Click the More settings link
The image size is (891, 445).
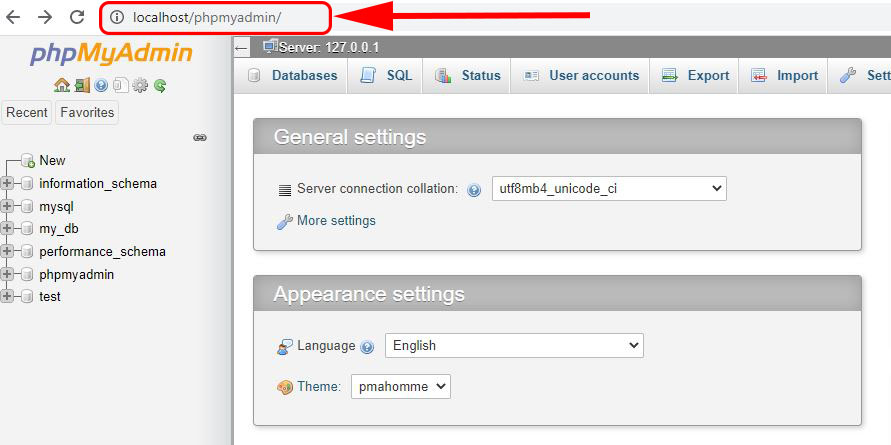(x=336, y=221)
